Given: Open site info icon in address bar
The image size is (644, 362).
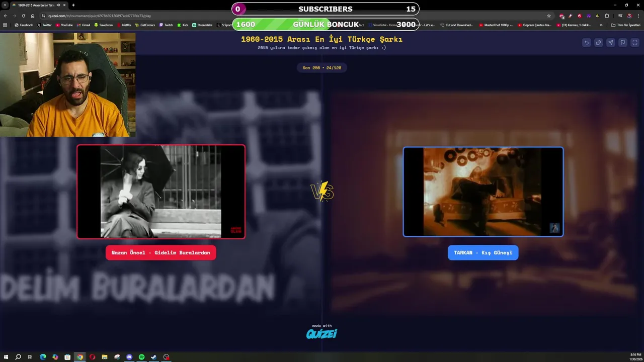Looking at the screenshot, I should tap(44, 16).
